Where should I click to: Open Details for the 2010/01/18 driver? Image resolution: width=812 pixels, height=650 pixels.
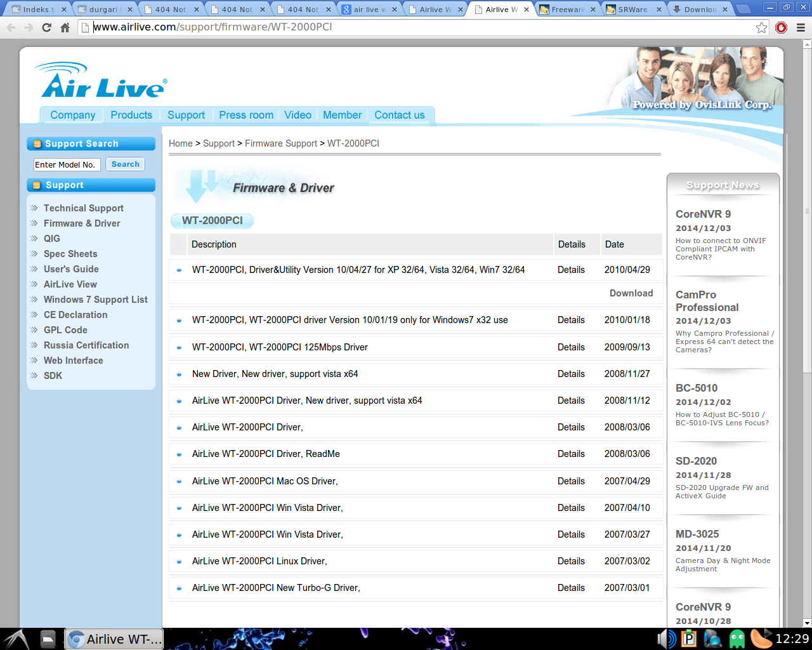[x=571, y=320]
